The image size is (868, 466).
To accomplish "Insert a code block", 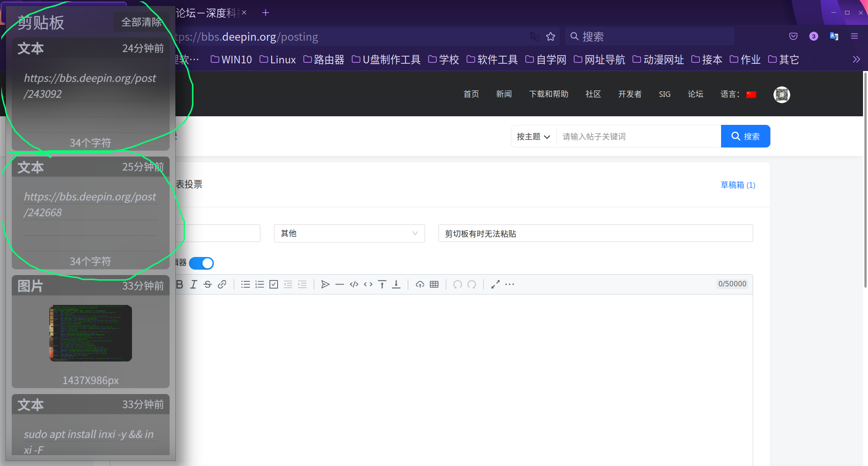I will pos(354,284).
